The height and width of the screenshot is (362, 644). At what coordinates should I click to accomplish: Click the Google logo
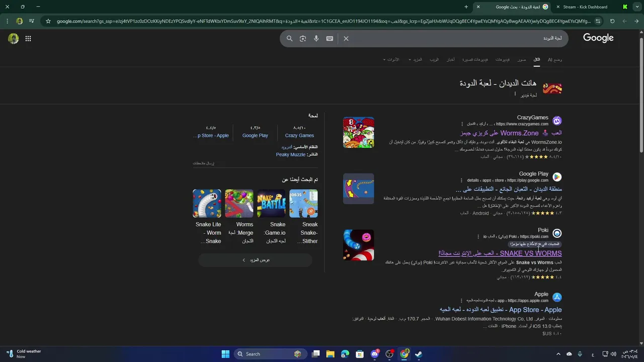point(598,38)
